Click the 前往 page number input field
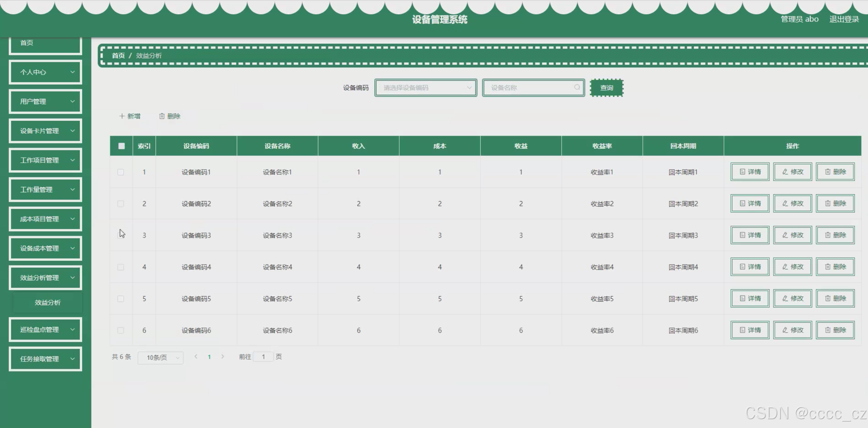This screenshot has height=428, width=868. (263, 356)
